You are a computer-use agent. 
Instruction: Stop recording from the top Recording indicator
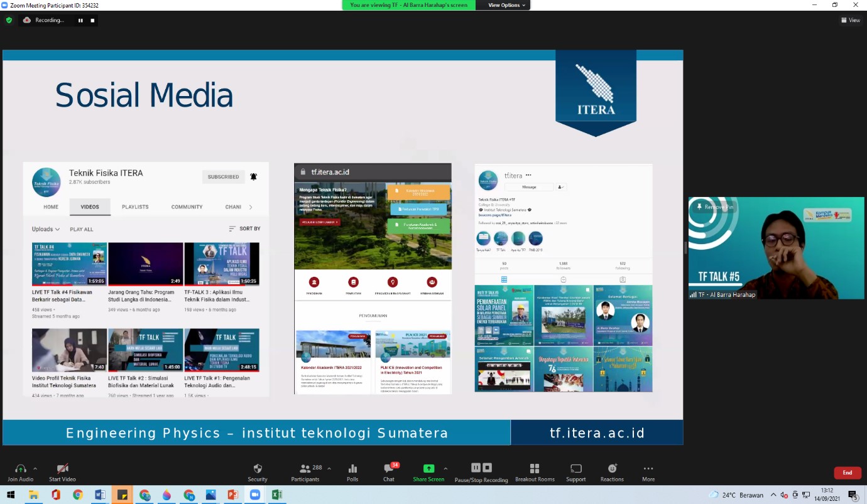pos(92,20)
